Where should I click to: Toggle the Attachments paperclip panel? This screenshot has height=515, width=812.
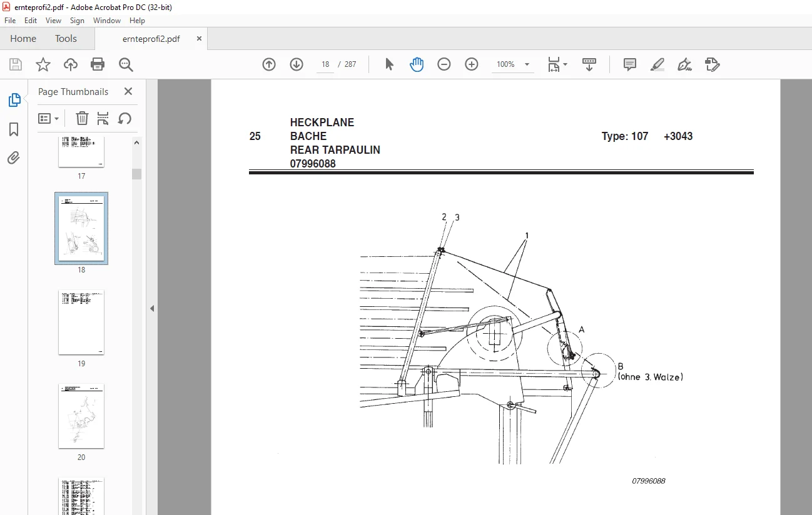pos(14,157)
